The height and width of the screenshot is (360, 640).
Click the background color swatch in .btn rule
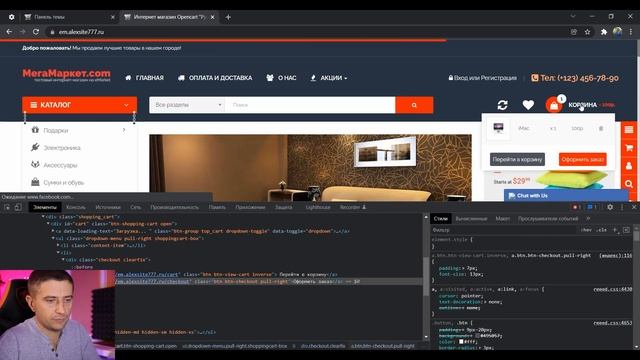point(477,336)
